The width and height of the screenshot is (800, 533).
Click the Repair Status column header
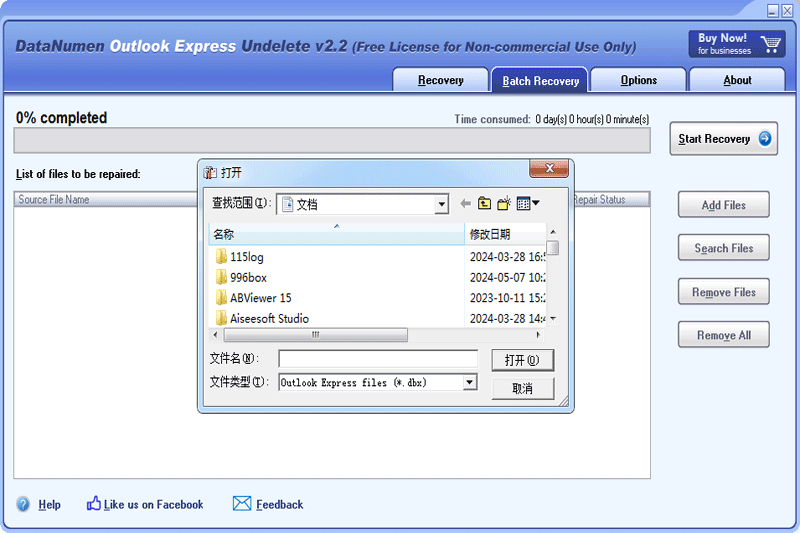(611, 199)
